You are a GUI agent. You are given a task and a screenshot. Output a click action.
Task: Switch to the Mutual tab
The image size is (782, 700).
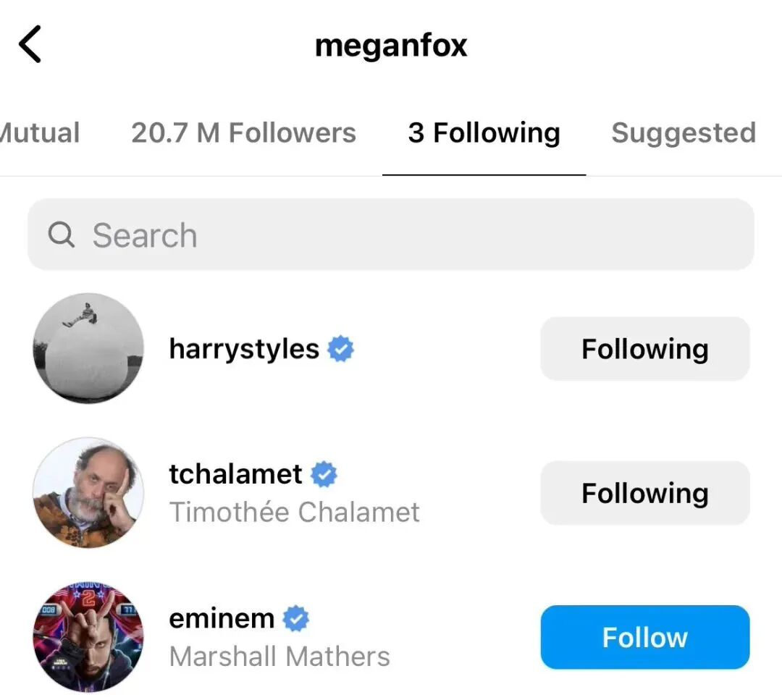pos(40,133)
